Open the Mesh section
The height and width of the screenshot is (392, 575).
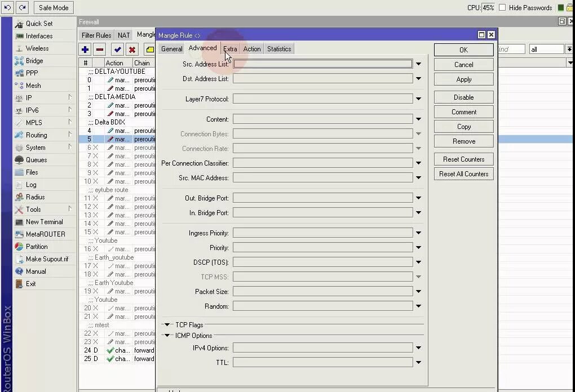click(33, 86)
